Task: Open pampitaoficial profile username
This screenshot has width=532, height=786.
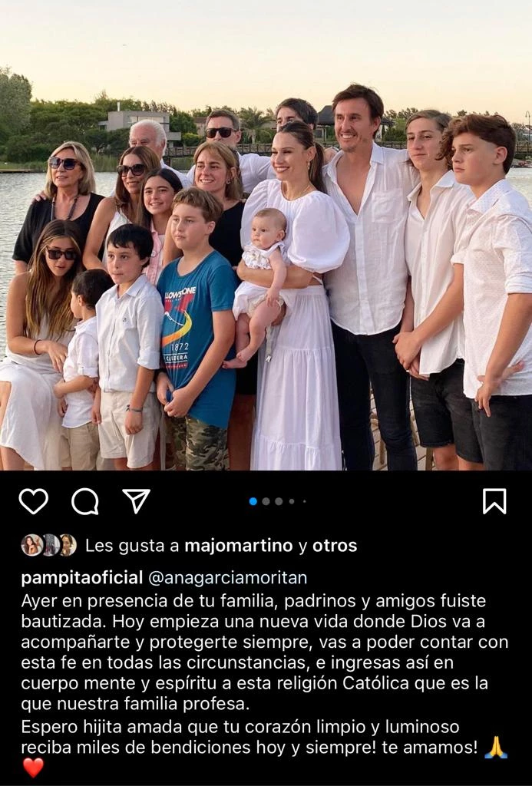Action: pos(82,577)
